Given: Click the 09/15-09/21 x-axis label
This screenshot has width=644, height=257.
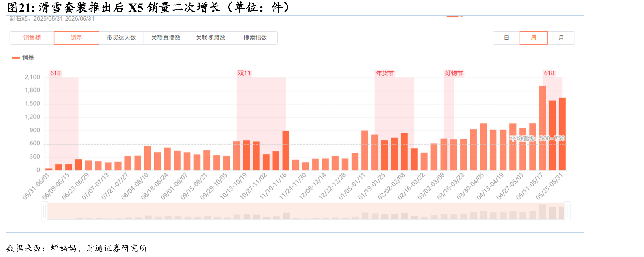Looking at the screenshot, I should tap(194, 186).
